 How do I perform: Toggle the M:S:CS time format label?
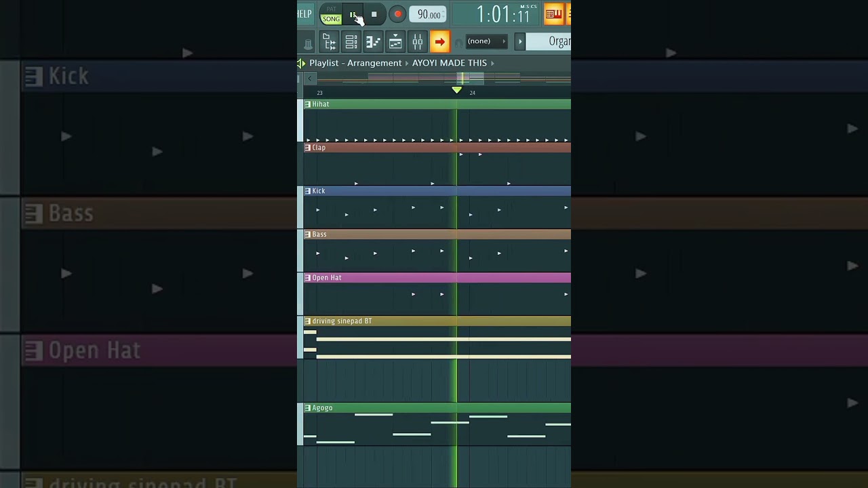[x=528, y=7]
